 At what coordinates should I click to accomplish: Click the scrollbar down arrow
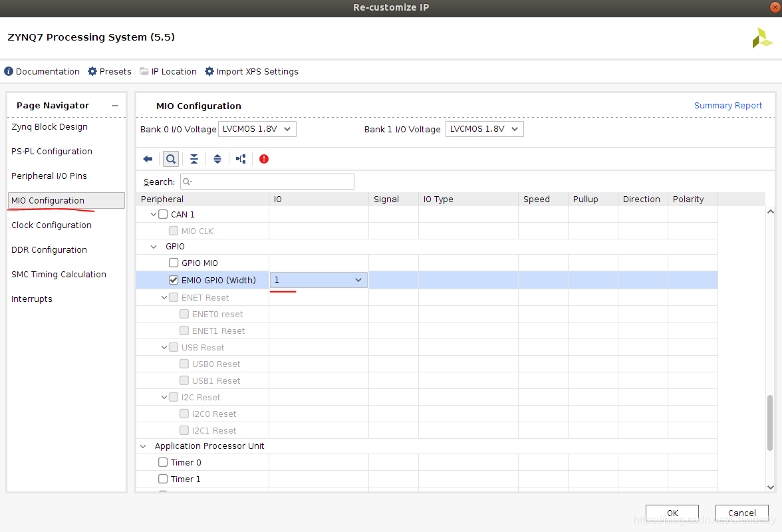[x=770, y=487]
